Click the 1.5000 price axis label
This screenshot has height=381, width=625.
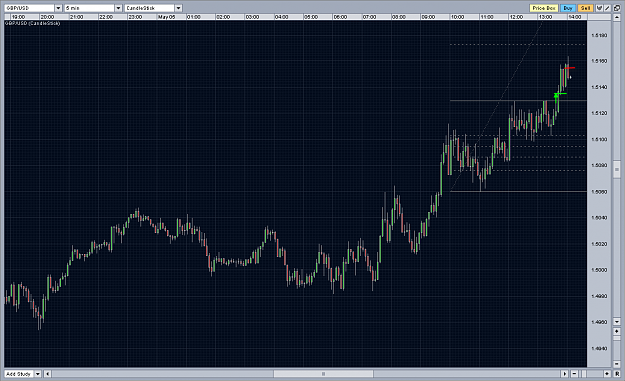599,270
